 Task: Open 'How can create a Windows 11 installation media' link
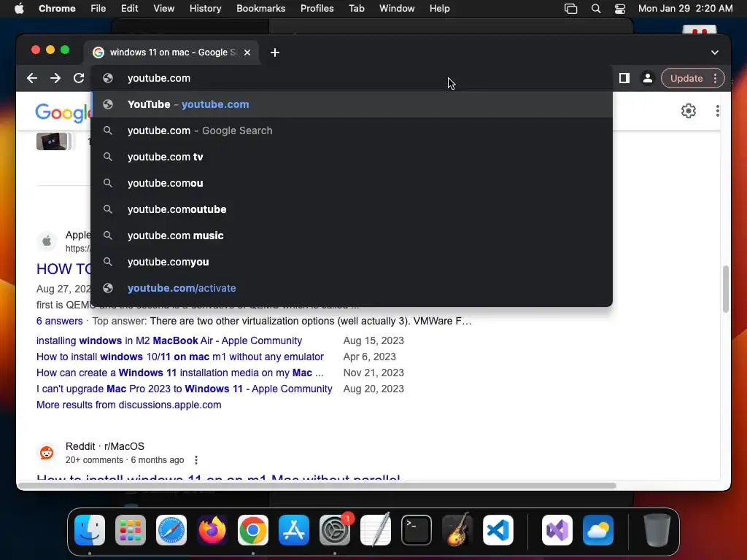pyautogui.click(x=180, y=373)
